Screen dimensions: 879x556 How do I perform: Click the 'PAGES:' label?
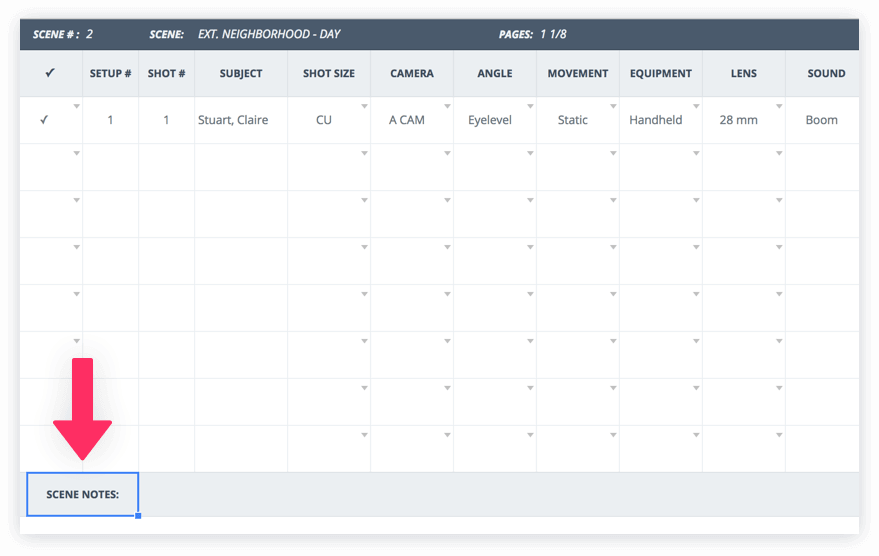click(x=516, y=34)
